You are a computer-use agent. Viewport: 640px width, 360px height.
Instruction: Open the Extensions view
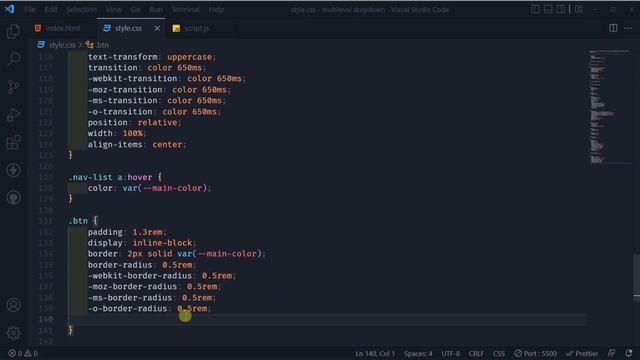[x=13, y=142]
